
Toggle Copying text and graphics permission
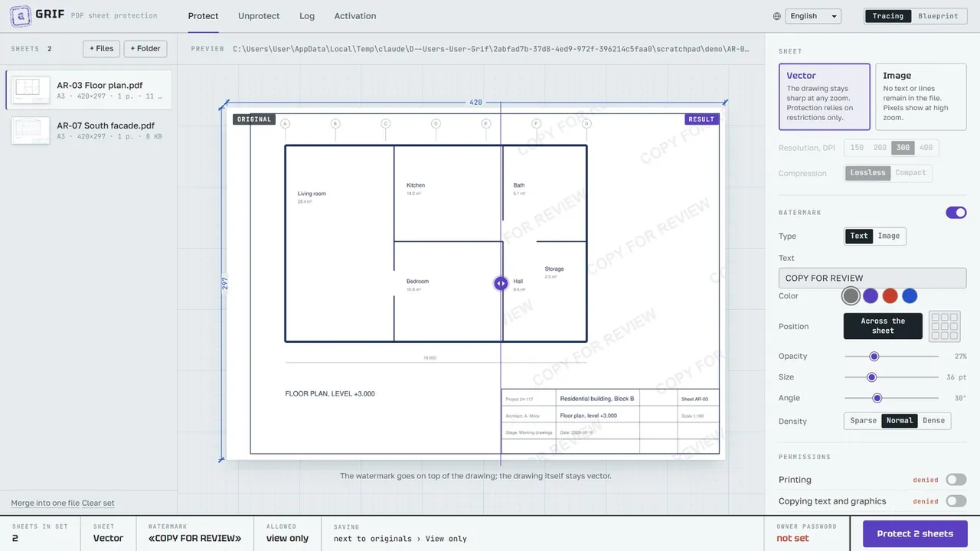click(956, 501)
